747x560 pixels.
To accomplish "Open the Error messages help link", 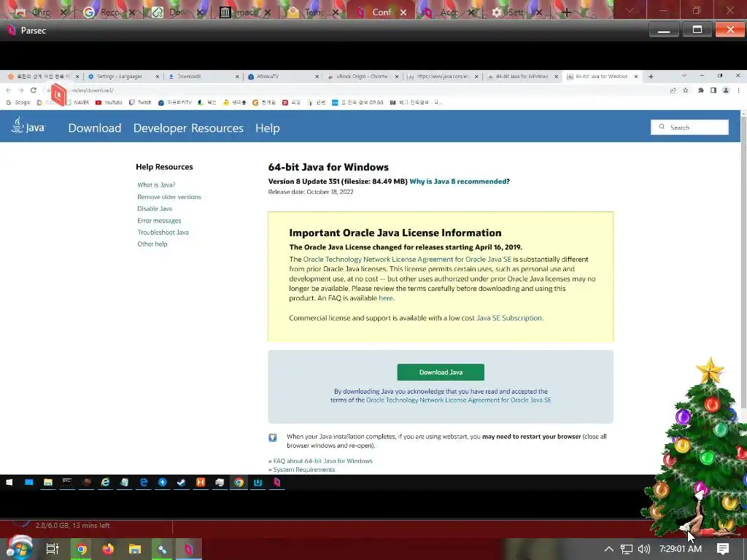I will pyautogui.click(x=159, y=220).
